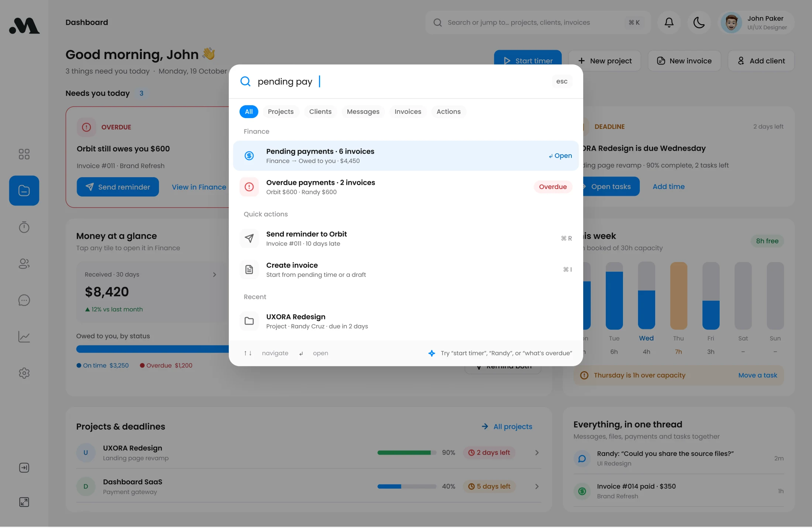812x528 pixels.
Task: Toggle dark mode with the moon icon
Action: [x=699, y=23]
